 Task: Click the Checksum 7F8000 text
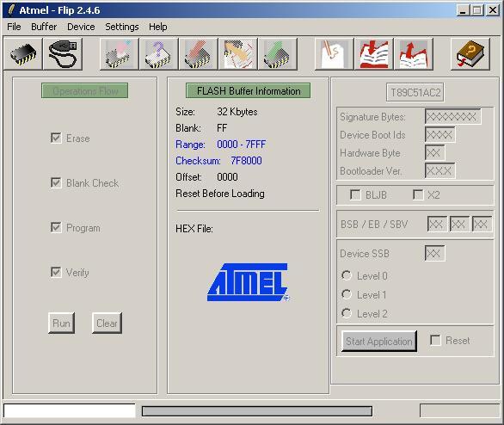coord(218,160)
